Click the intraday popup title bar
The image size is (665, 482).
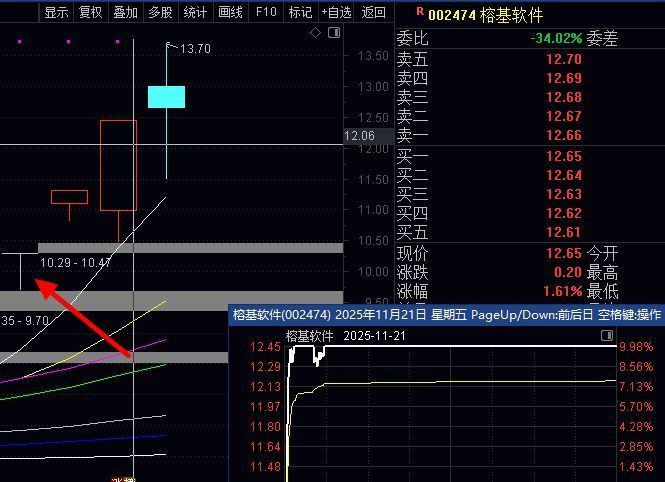point(447,314)
